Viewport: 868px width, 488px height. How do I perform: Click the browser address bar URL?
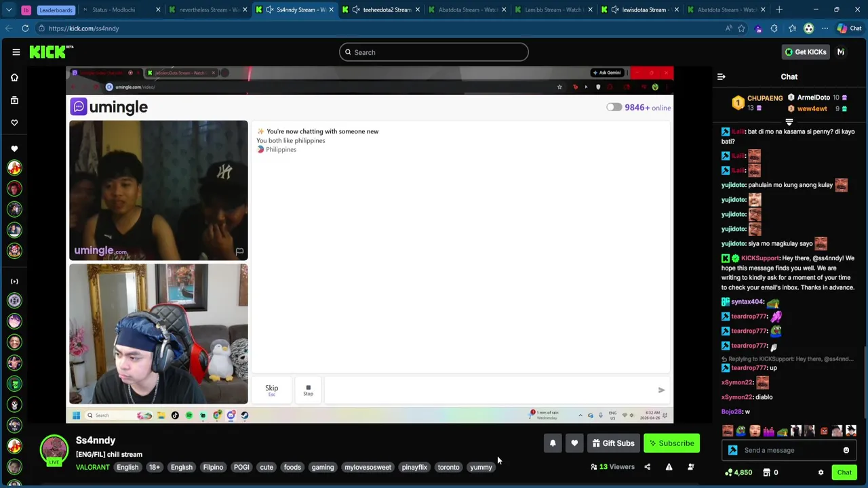83,28
